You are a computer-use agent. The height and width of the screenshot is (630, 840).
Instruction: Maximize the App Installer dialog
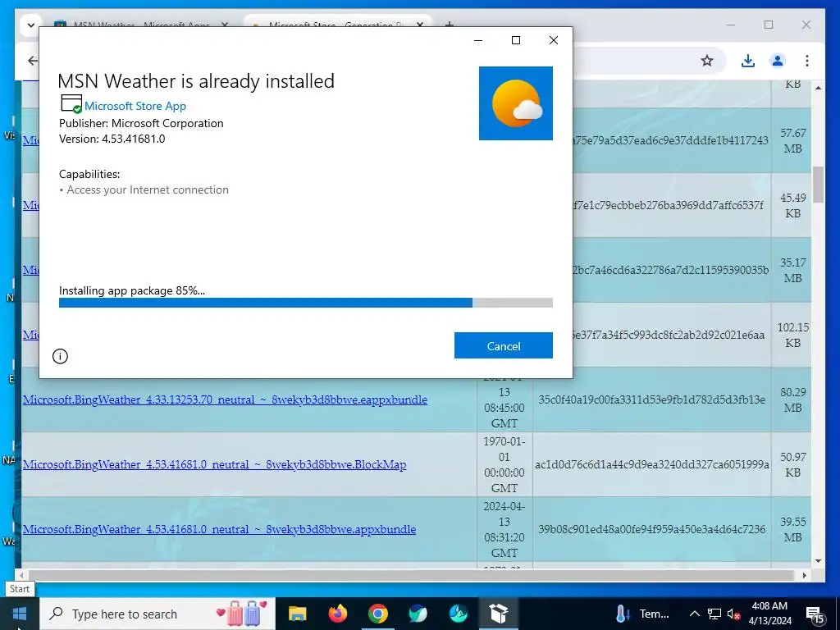pos(516,40)
